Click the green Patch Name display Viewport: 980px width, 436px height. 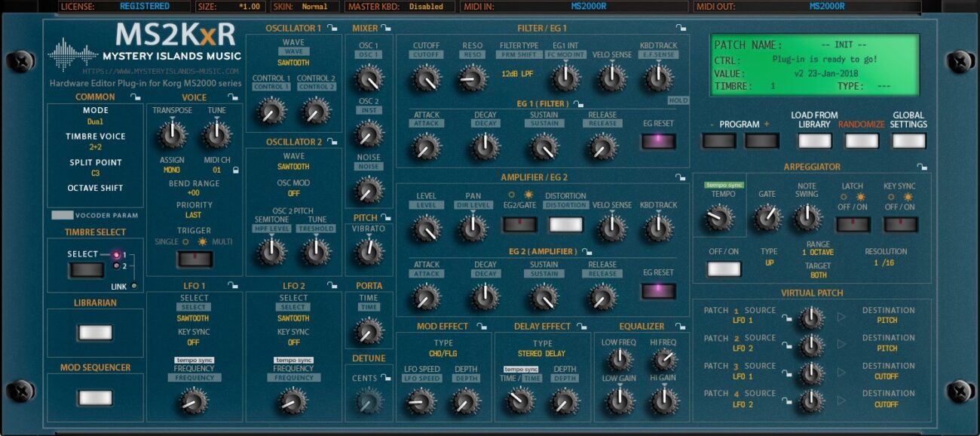click(815, 66)
